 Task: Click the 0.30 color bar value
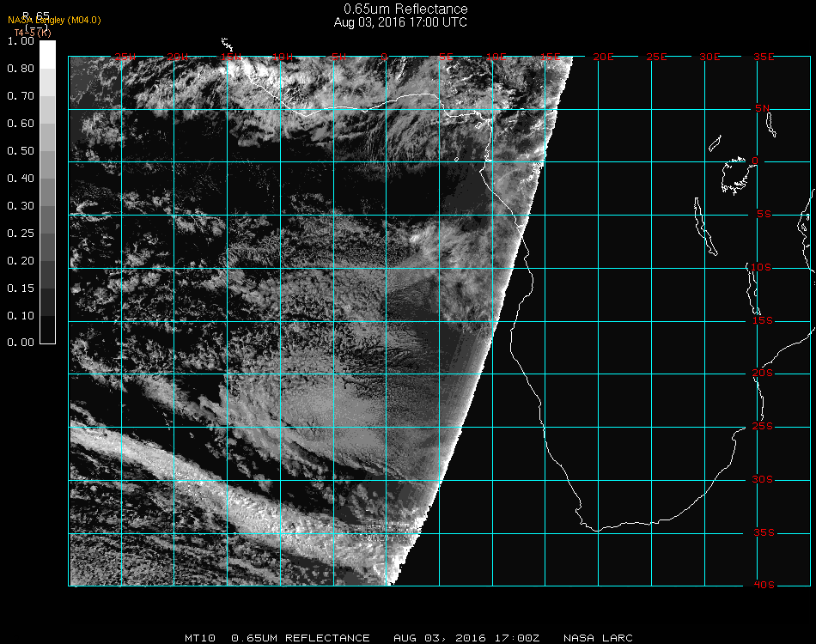[21, 207]
